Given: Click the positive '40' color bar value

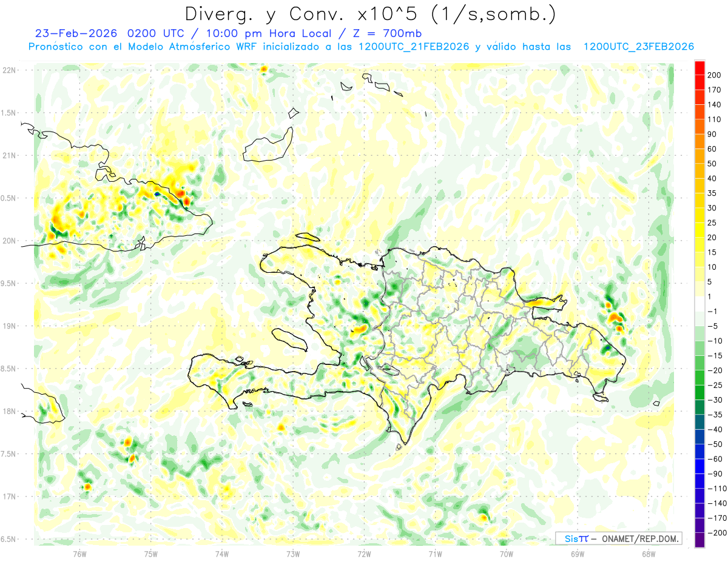Looking at the screenshot, I should coord(712,179).
